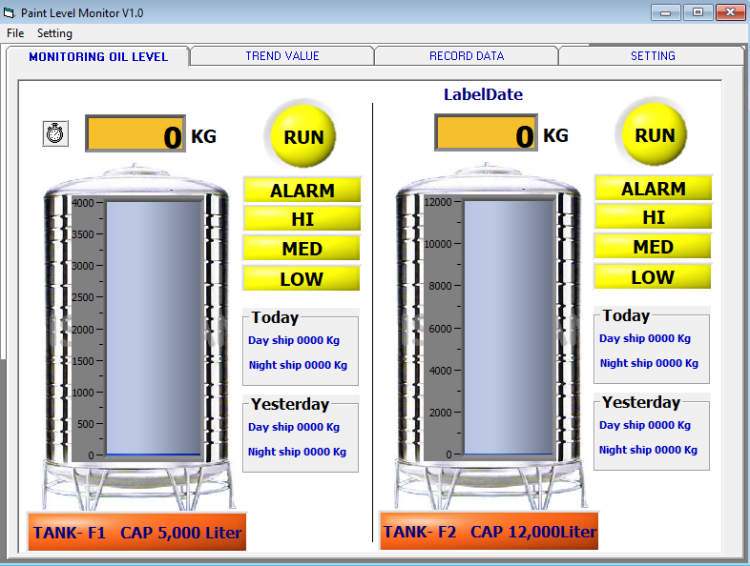750x566 pixels.
Task: Click the Tank F2 MED indicator
Action: click(653, 247)
